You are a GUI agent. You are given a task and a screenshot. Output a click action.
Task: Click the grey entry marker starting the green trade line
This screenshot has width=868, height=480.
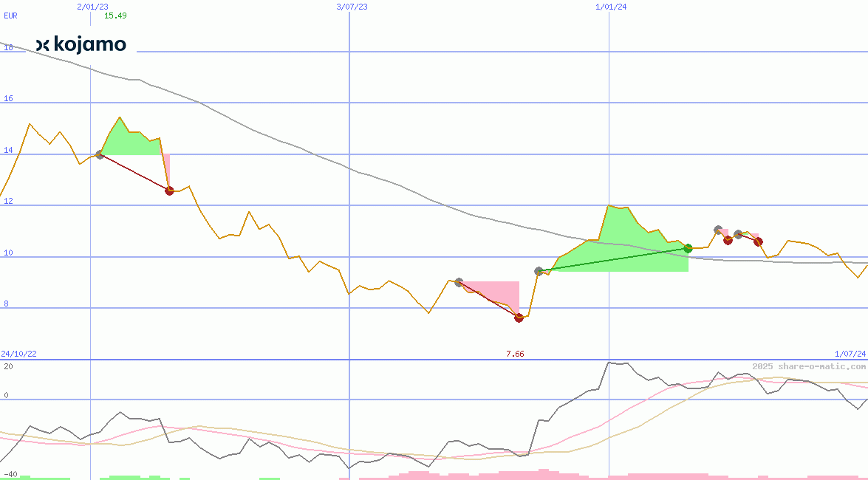coord(539,271)
